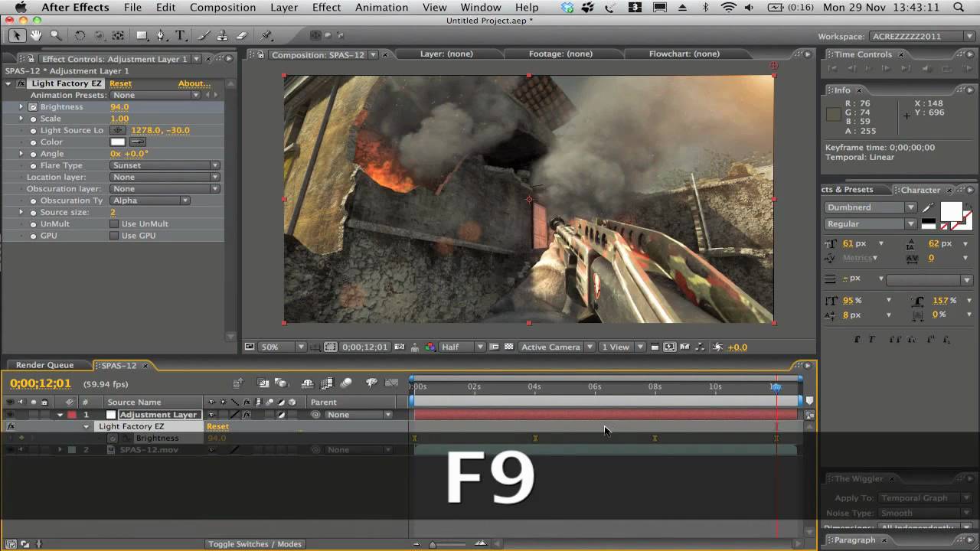Select the Type text tool
The width and height of the screenshot is (980, 551).
pyautogui.click(x=181, y=35)
